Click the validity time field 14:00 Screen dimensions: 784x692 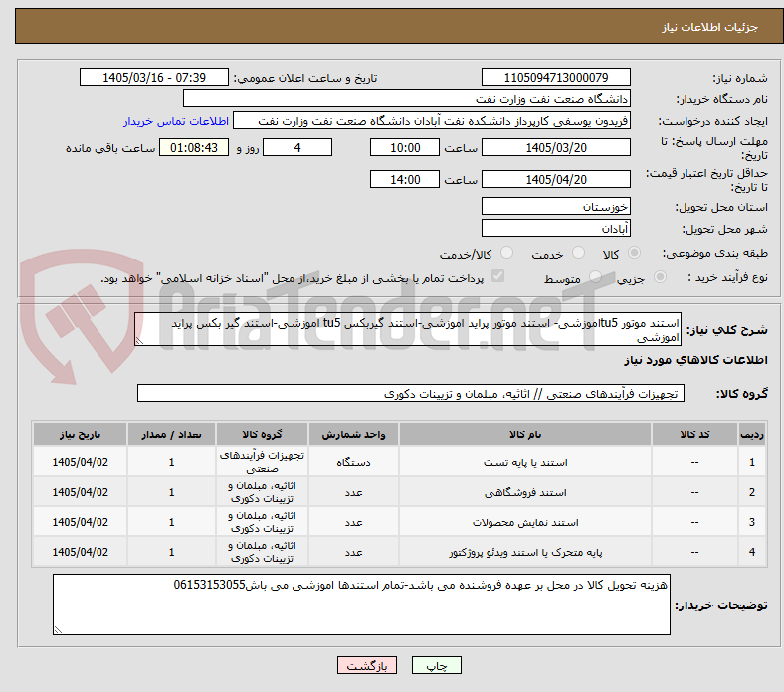coord(405,179)
